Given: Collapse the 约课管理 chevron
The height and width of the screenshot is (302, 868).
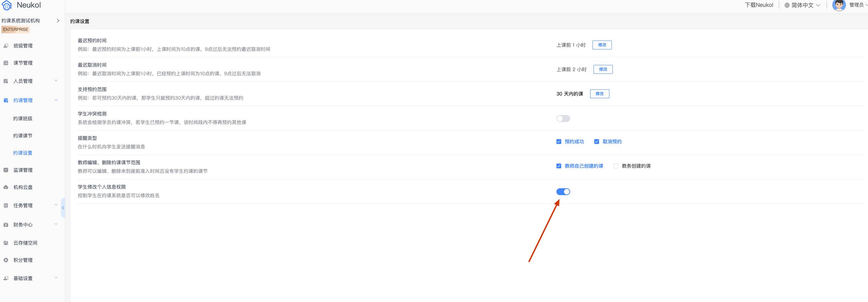Looking at the screenshot, I should tap(56, 100).
